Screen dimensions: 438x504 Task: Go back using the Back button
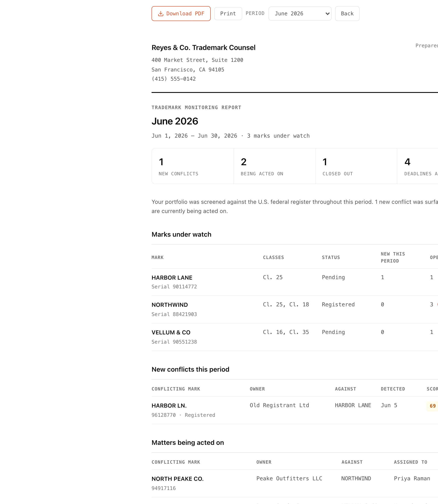click(x=347, y=14)
